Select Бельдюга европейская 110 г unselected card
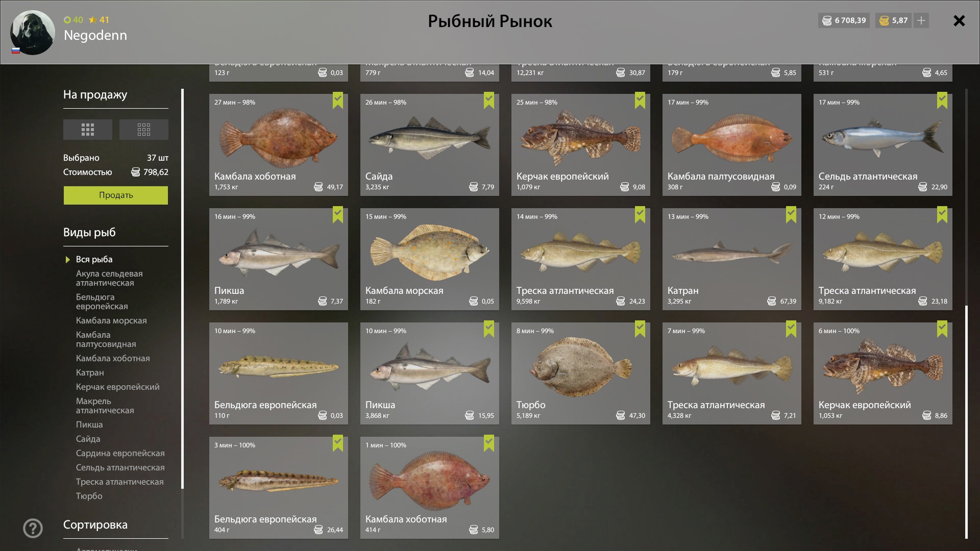Image resolution: width=980 pixels, height=551 pixels. click(279, 373)
